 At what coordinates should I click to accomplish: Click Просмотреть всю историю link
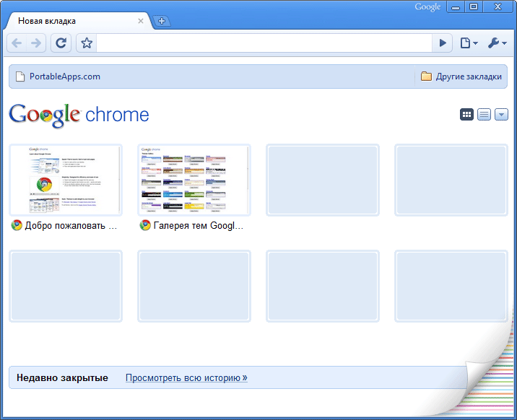click(186, 378)
